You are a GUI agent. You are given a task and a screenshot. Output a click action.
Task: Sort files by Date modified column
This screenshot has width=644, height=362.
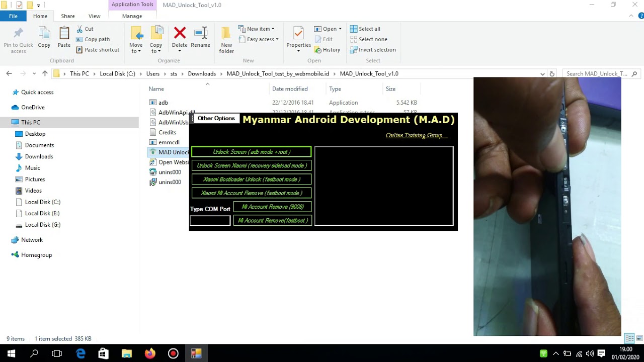pos(290,89)
